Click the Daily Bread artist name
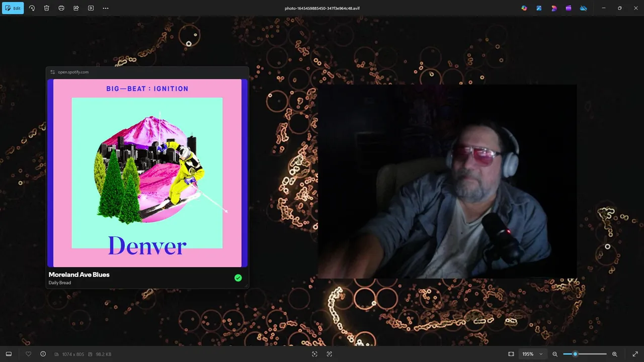644x362 pixels. pos(60,283)
